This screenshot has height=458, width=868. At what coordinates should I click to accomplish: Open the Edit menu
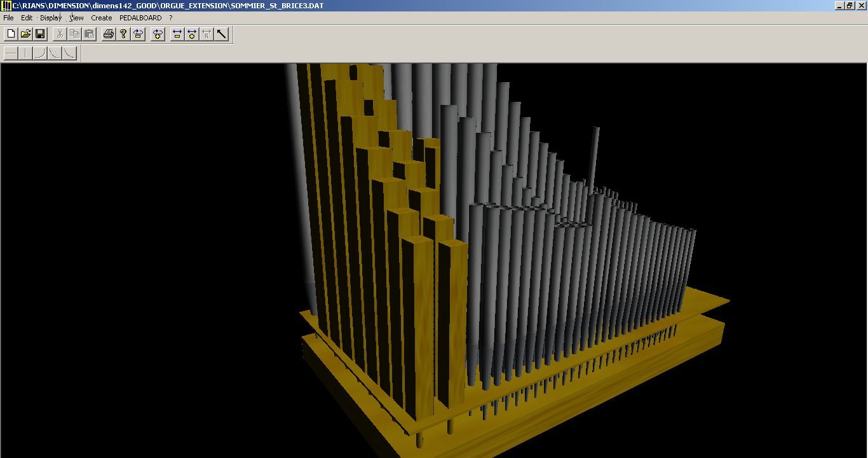tap(27, 18)
